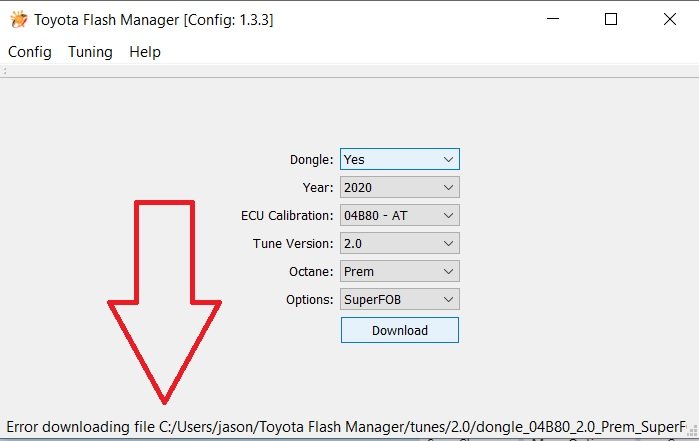Click the window title text
The height and width of the screenshot is (441, 699).
pos(154,20)
